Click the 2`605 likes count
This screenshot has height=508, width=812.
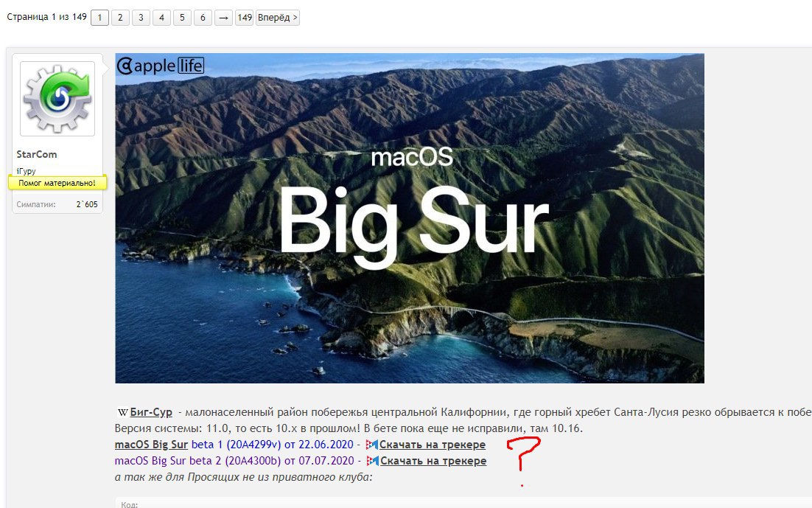tap(87, 204)
